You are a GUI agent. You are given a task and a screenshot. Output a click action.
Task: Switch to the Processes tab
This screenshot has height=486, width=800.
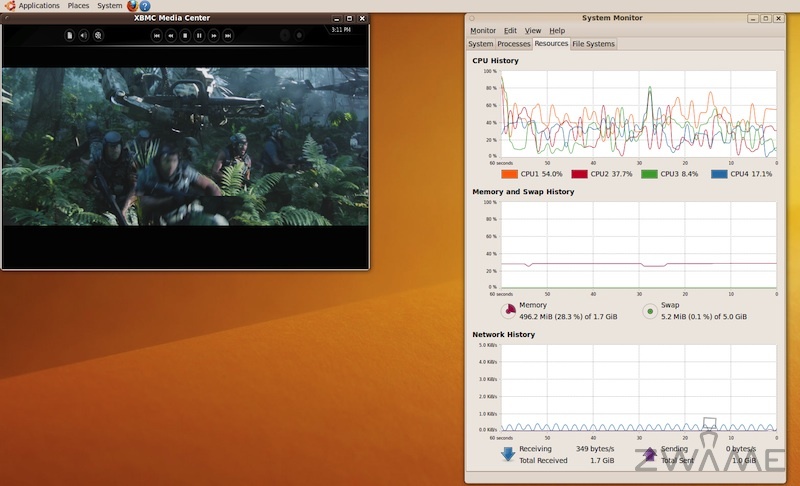tap(514, 44)
